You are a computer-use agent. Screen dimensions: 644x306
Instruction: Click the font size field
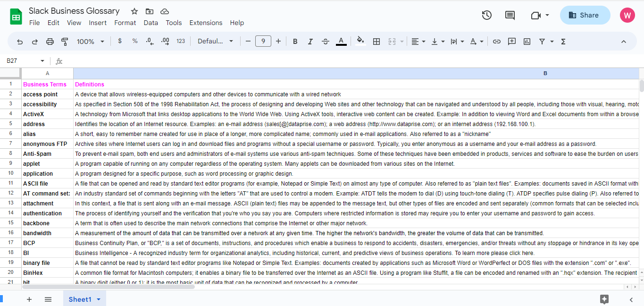pyautogui.click(x=263, y=42)
